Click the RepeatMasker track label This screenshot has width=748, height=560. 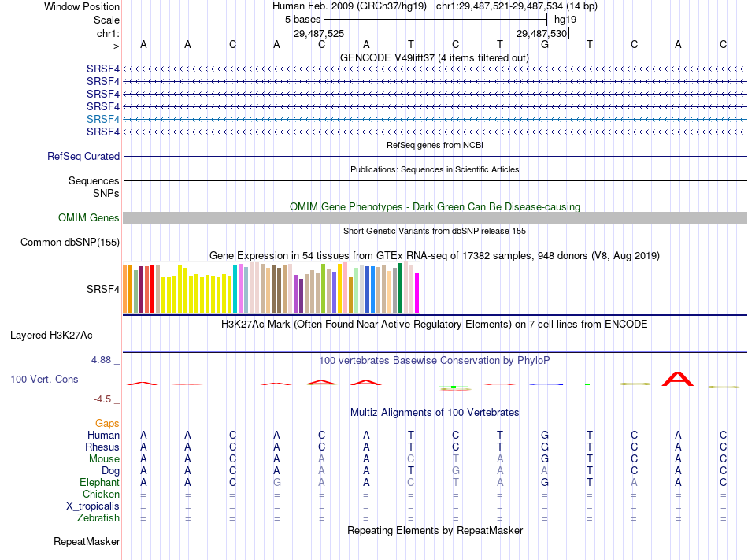(87, 541)
